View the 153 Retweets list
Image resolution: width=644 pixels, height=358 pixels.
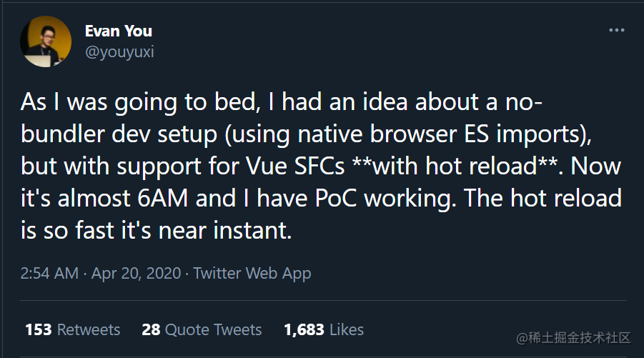point(73,329)
